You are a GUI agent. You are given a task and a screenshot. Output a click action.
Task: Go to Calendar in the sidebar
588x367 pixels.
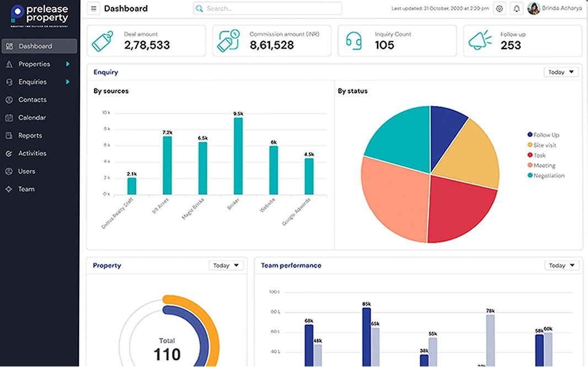tap(31, 118)
